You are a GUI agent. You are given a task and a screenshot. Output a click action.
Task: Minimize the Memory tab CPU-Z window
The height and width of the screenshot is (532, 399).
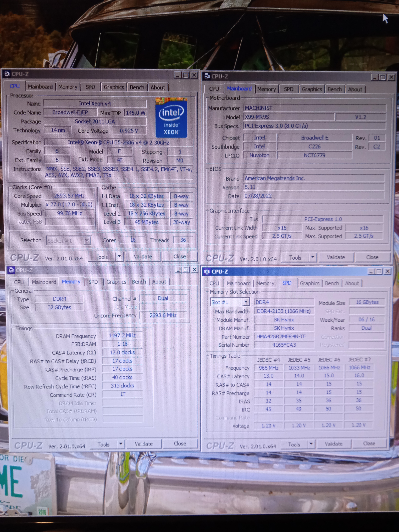click(178, 270)
